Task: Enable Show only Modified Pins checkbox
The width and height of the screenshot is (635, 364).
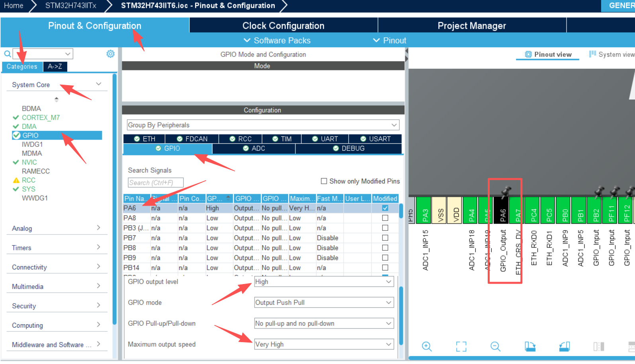Action: click(x=324, y=181)
